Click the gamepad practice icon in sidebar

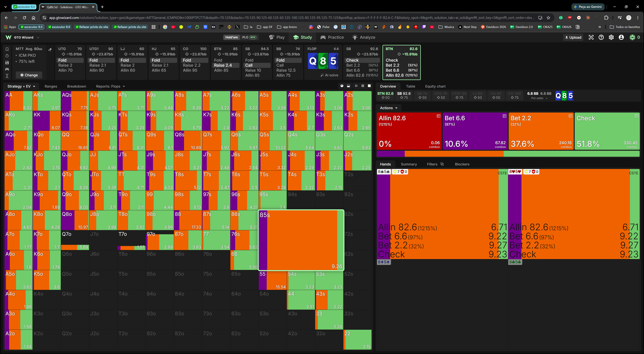pos(7,69)
